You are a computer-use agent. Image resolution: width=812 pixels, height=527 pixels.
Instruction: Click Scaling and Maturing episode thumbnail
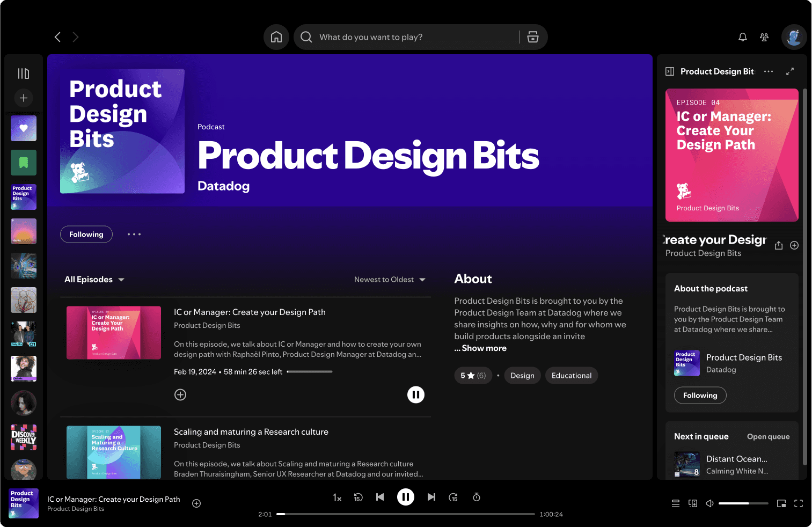click(114, 452)
